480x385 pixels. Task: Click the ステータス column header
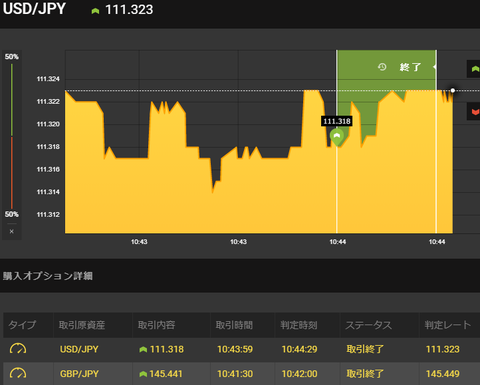pyautogui.click(x=369, y=325)
